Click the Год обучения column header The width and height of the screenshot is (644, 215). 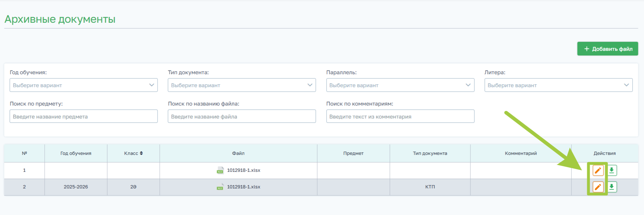coord(76,153)
